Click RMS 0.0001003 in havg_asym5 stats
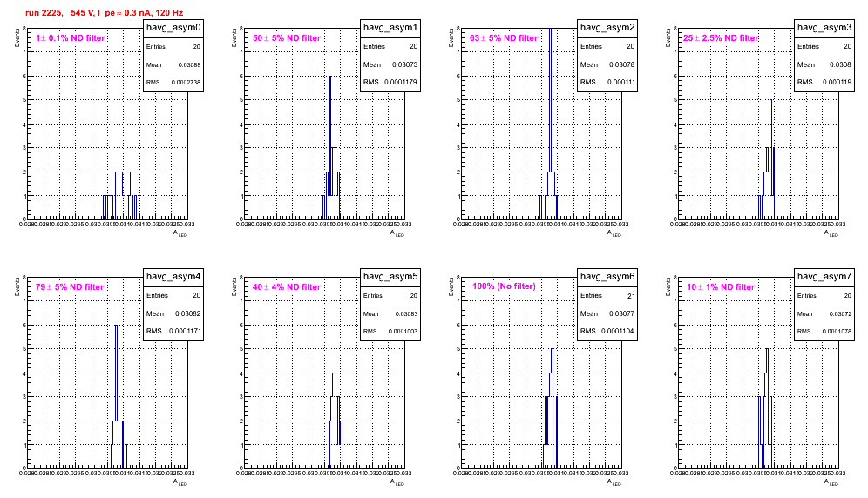Screen dimensions: 868x498 (390, 332)
